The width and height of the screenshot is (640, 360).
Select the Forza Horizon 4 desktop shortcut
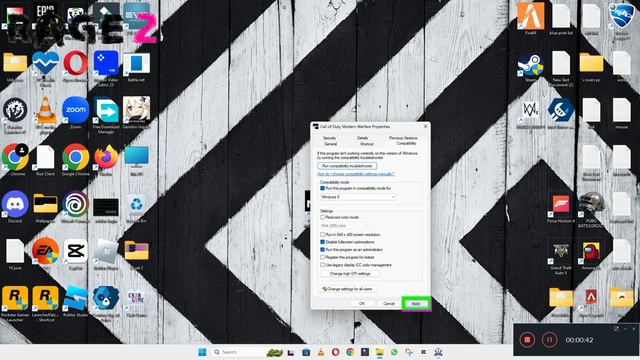tap(561, 205)
